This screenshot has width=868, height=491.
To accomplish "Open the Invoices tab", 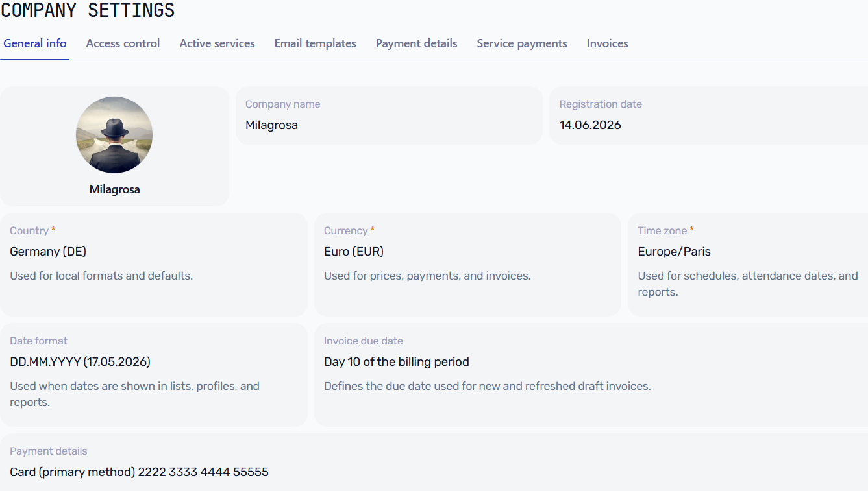I will click(x=607, y=43).
